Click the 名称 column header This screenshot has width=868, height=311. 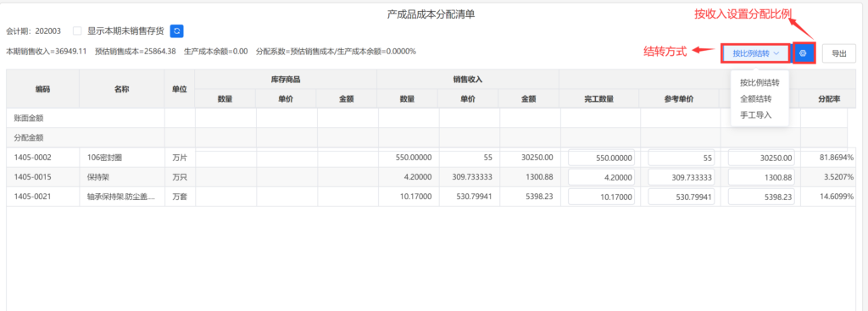pos(122,88)
